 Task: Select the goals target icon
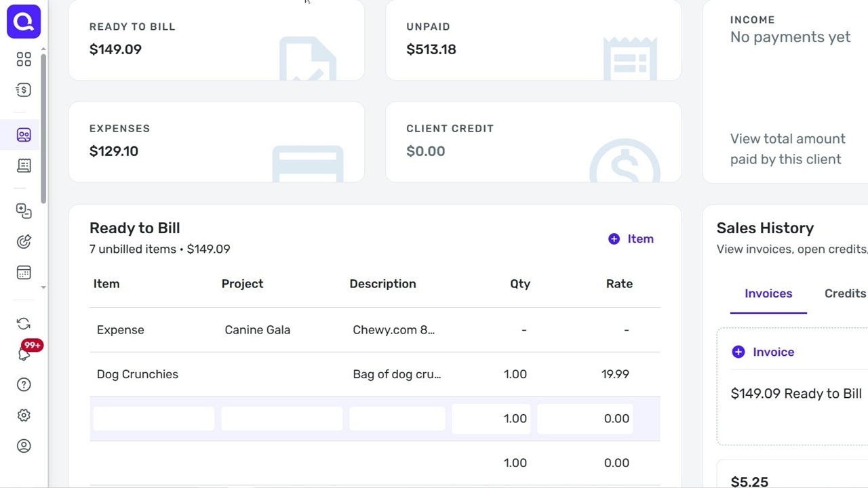point(24,241)
